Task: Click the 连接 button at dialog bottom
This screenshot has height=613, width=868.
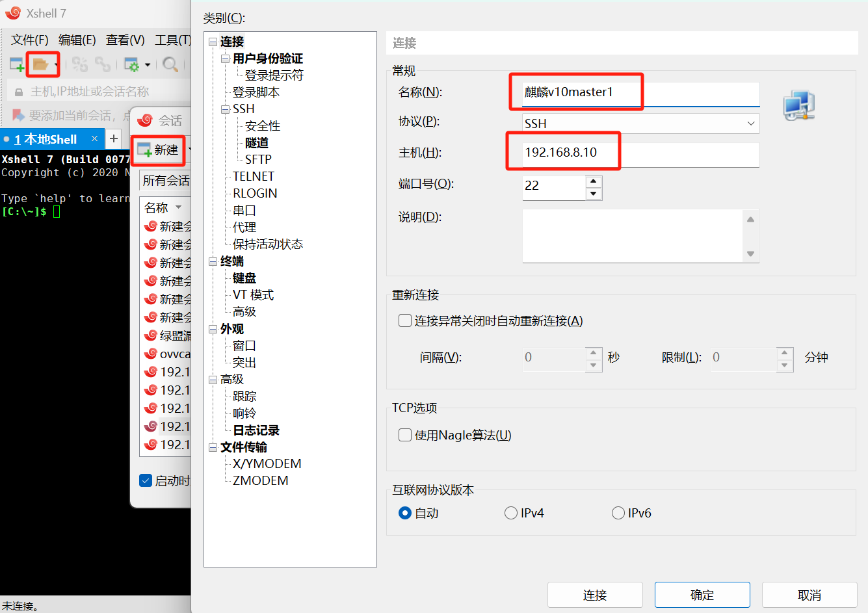Action: 595,595
